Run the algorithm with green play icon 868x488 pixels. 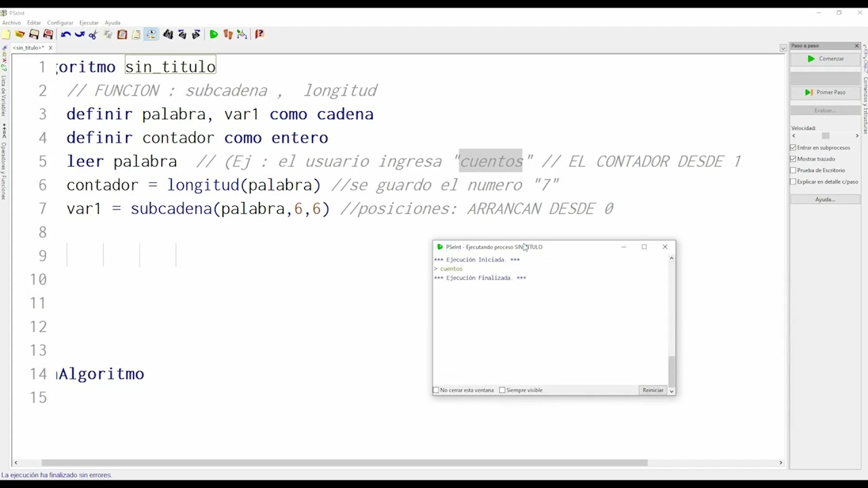tap(214, 35)
